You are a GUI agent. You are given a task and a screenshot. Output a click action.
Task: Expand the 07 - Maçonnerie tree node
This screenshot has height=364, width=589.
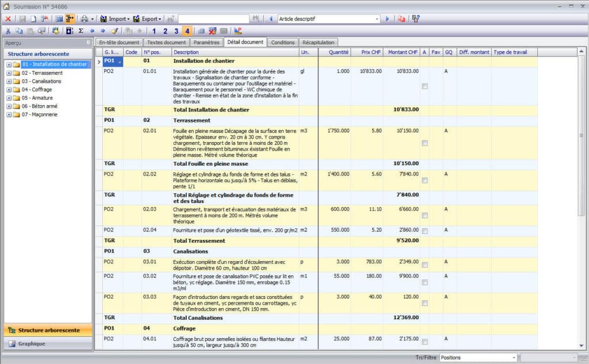click(x=9, y=114)
